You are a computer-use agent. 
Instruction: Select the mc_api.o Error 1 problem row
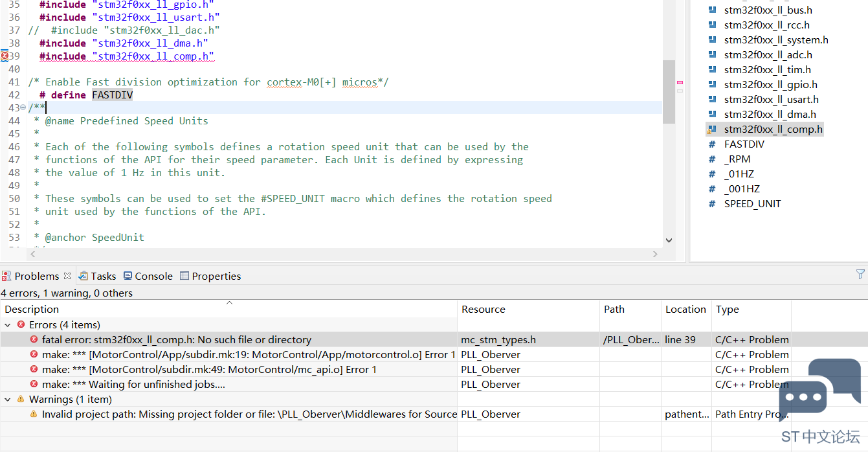click(x=395, y=370)
